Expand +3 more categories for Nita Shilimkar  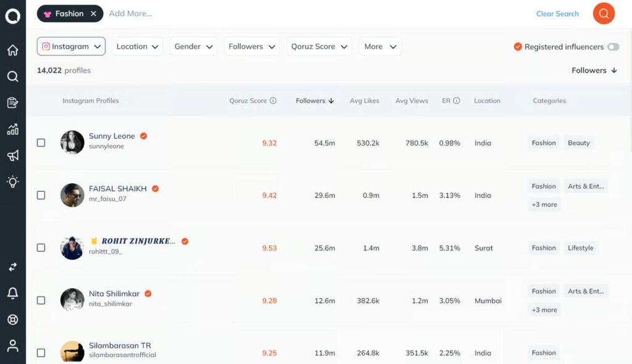pyautogui.click(x=544, y=310)
